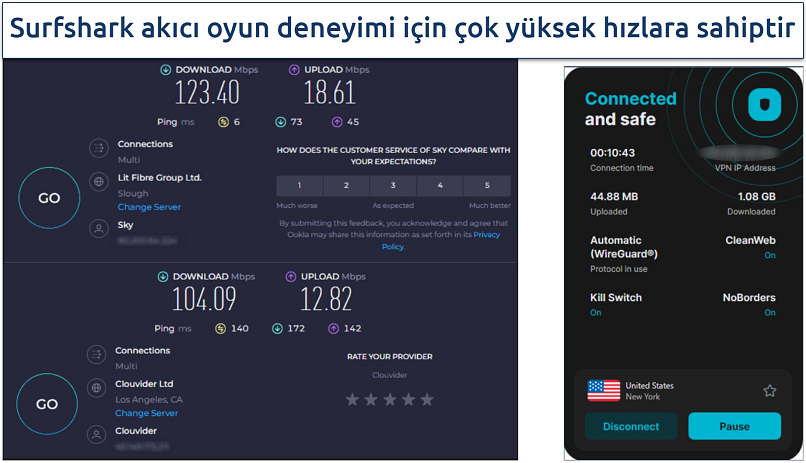The width and height of the screenshot is (806, 463).
Task: Favorite the United States New York server star
Action: coord(769,391)
